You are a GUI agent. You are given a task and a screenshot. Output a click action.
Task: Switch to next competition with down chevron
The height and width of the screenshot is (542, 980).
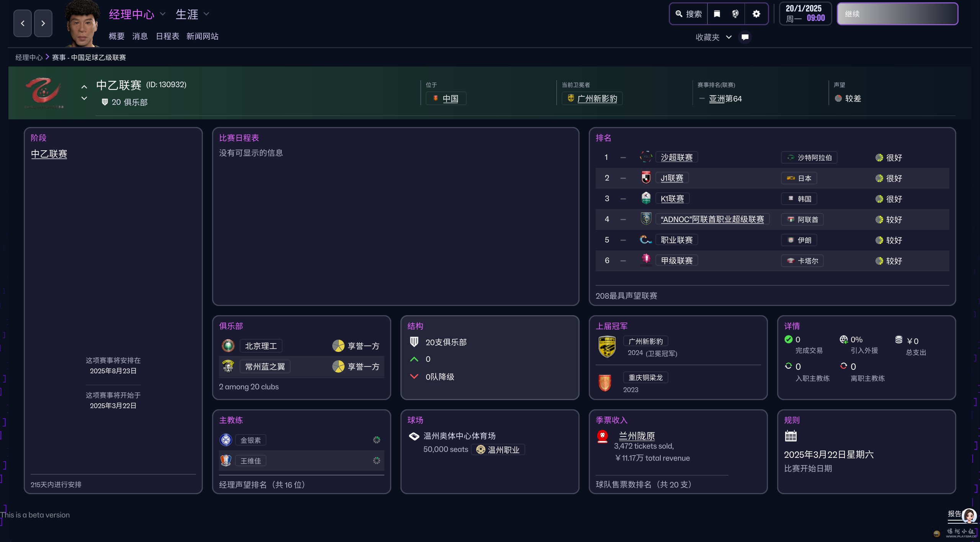tap(84, 99)
